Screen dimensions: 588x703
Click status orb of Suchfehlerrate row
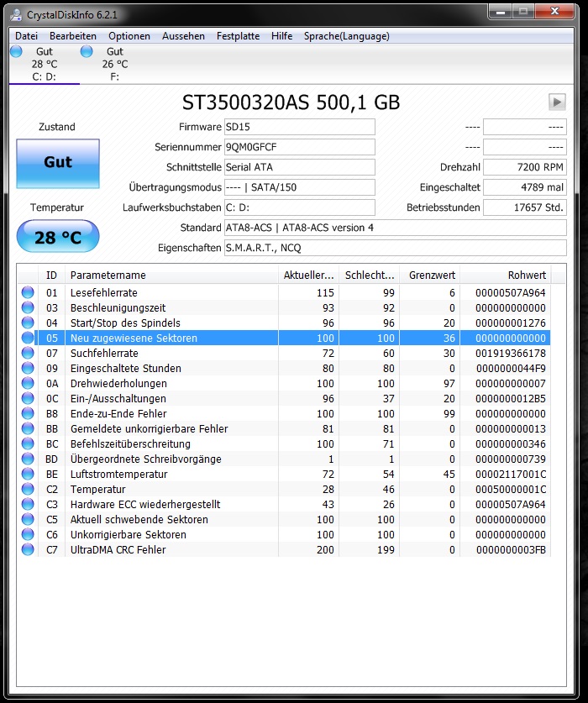coord(28,353)
